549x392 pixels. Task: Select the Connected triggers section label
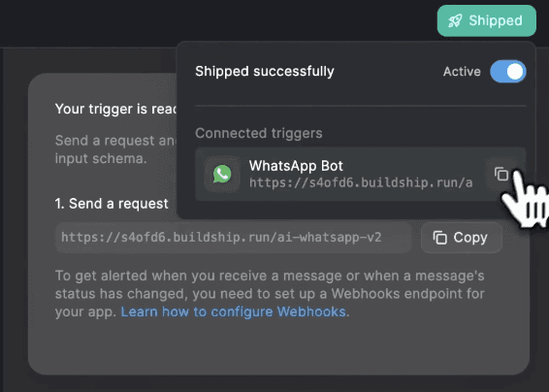[259, 133]
